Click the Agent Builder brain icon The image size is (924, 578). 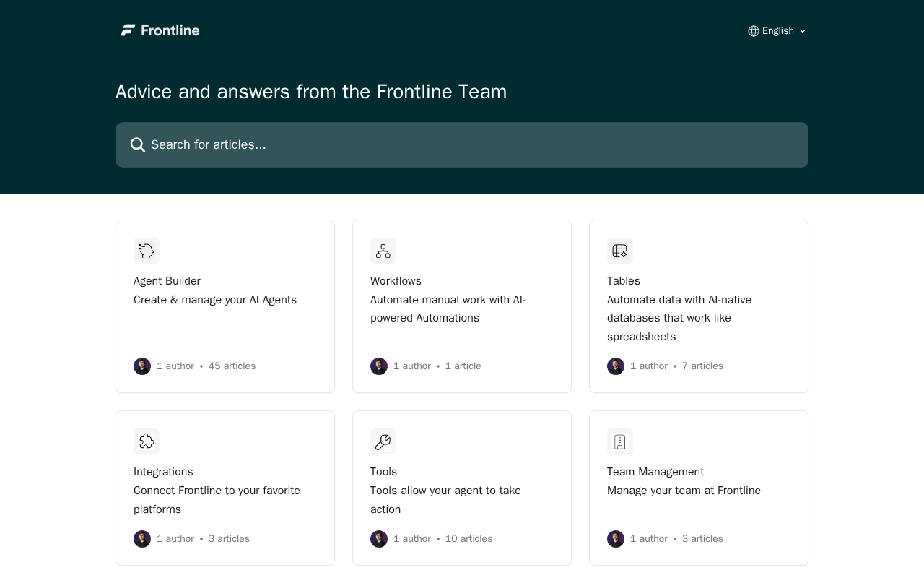[x=147, y=251]
